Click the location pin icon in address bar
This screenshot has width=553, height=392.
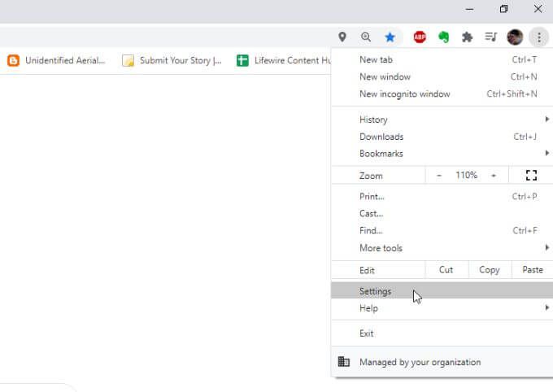tap(342, 37)
